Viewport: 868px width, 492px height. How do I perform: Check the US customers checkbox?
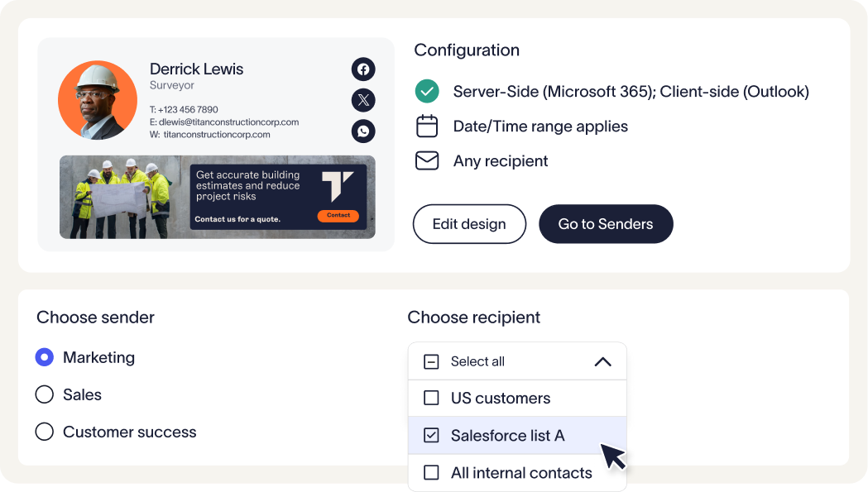pos(431,398)
